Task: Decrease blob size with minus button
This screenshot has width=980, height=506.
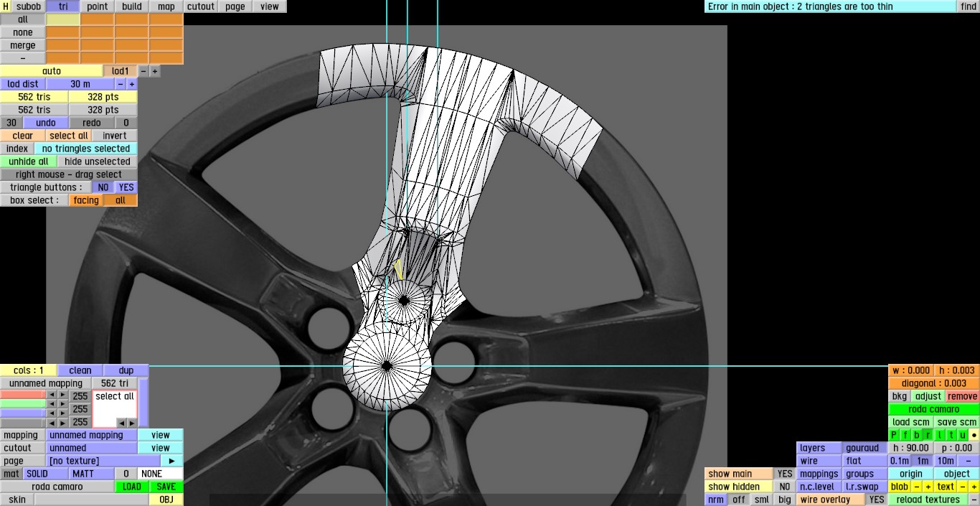Action: [x=917, y=487]
